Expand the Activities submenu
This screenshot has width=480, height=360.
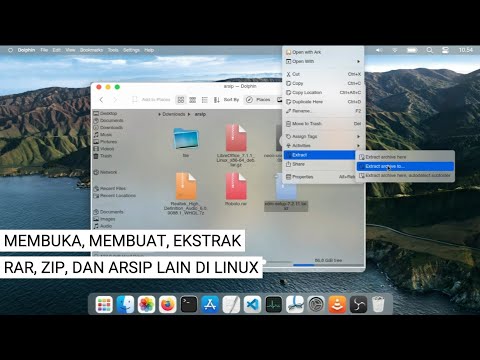point(322,145)
